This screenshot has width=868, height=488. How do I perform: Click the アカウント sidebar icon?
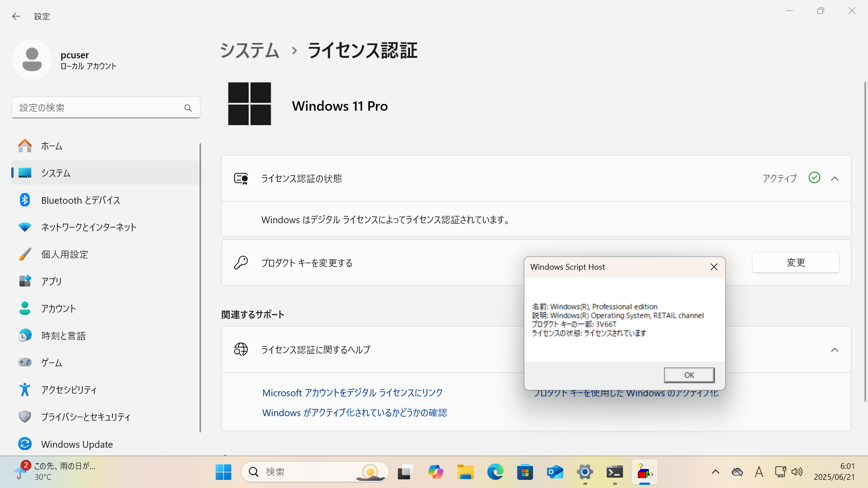(25, 309)
